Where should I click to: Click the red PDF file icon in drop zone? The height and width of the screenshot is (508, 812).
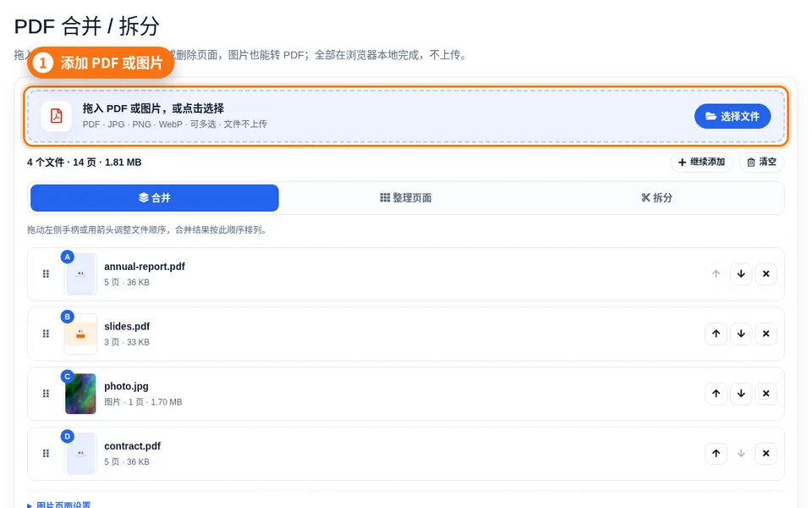57,116
